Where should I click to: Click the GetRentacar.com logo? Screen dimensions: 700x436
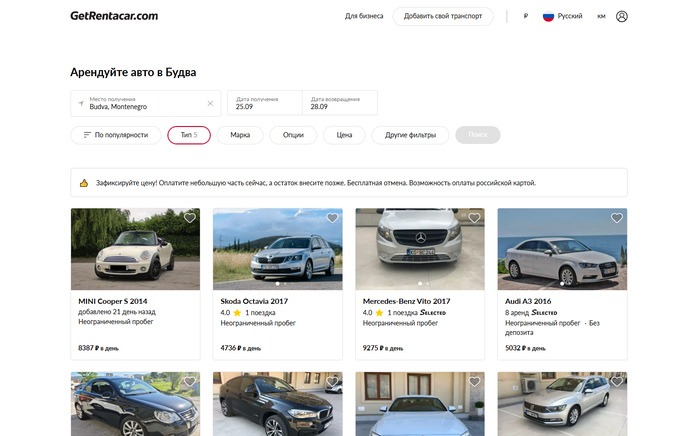tap(114, 16)
